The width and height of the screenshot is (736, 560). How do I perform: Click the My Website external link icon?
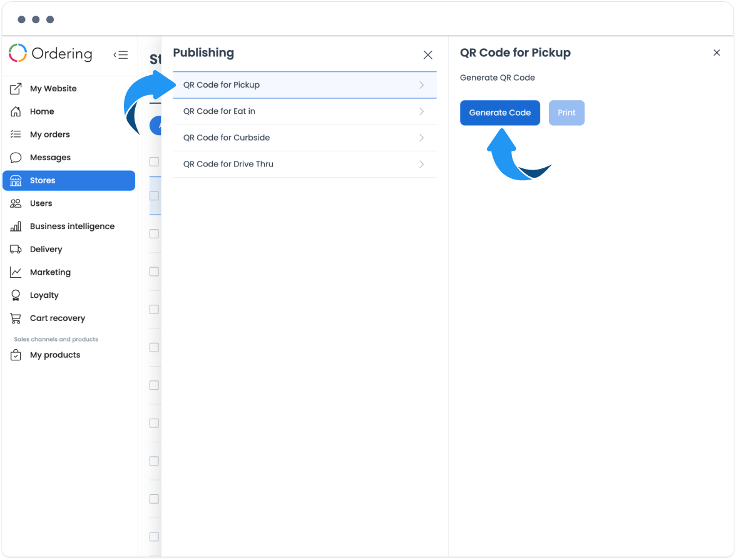point(16,88)
